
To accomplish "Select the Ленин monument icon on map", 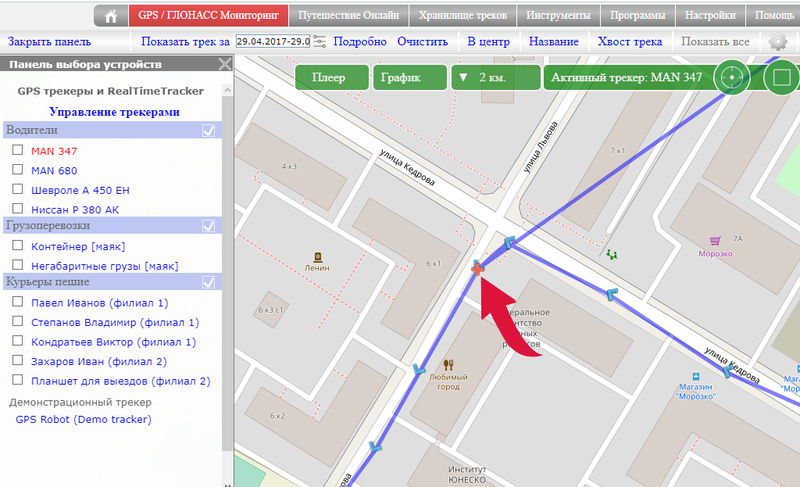I will click(x=317, y=255).
